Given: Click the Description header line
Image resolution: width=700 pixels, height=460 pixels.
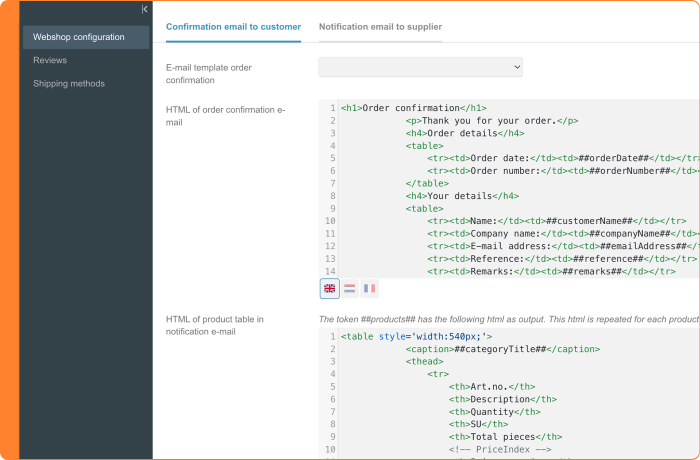Looking at the screenshot, I should [503, 399].
